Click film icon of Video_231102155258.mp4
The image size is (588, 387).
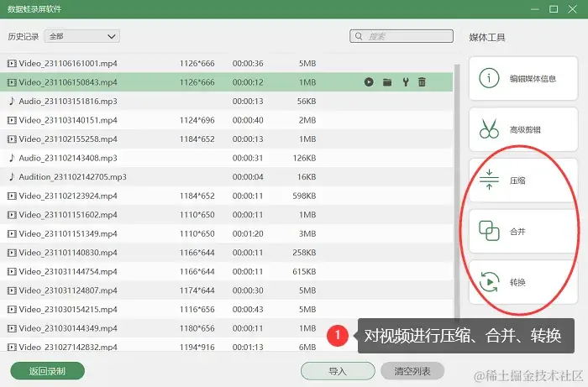coord(12,139)
